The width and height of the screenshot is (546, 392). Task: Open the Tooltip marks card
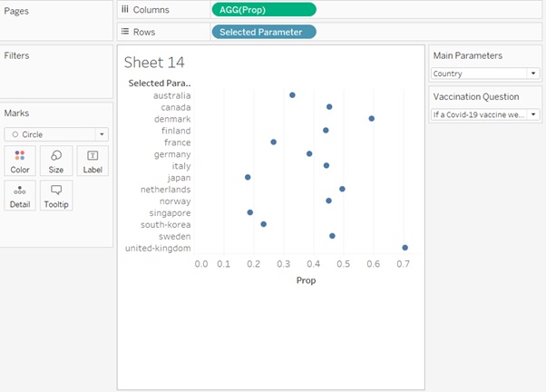coord(56,195)
